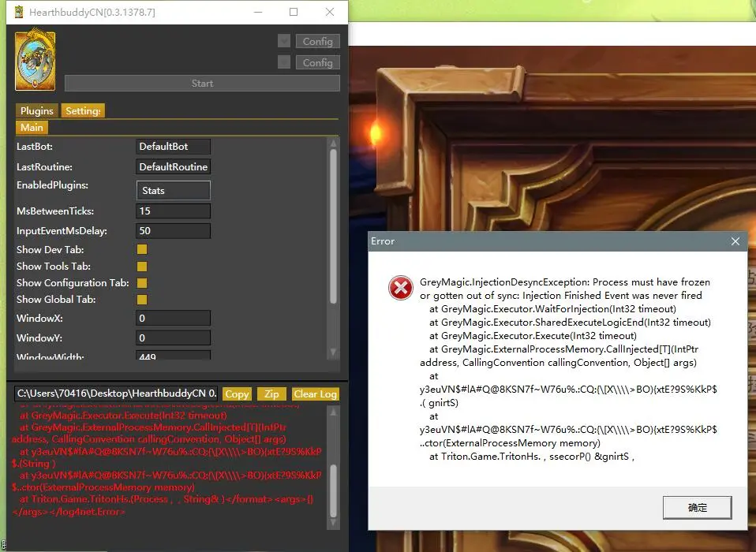Click the EnabledPlugins: label
The width and height of the screenshot is (756, 552).
53,185
